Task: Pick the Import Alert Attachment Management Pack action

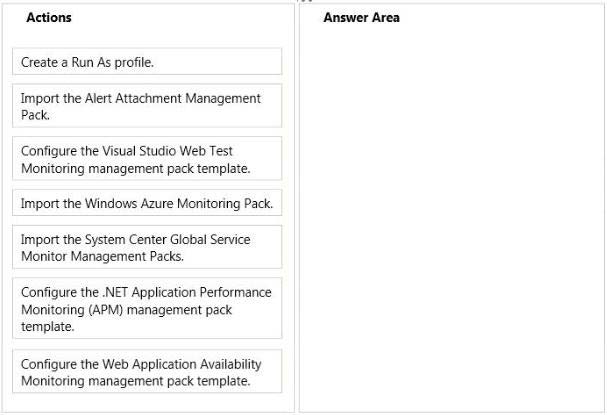Action: tap(147, 106)
